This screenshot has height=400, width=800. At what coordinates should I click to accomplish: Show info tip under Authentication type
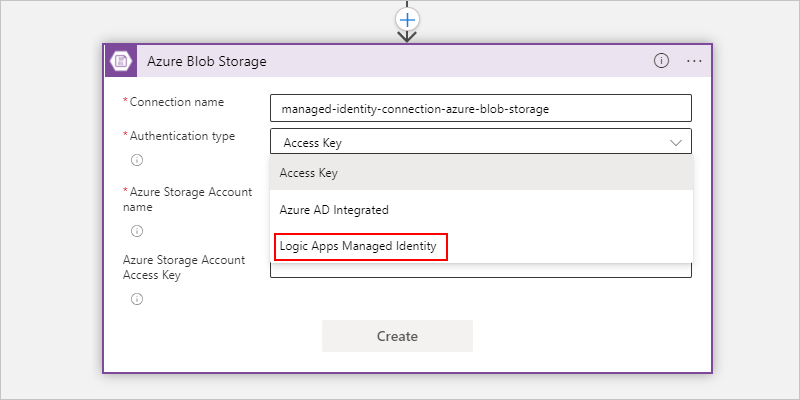137,160
